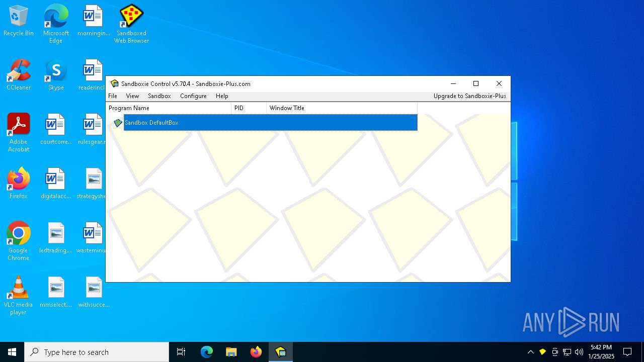The image size is (644, 362).
Task: Select the morningin Word document icon
Action: pos(94,21)
